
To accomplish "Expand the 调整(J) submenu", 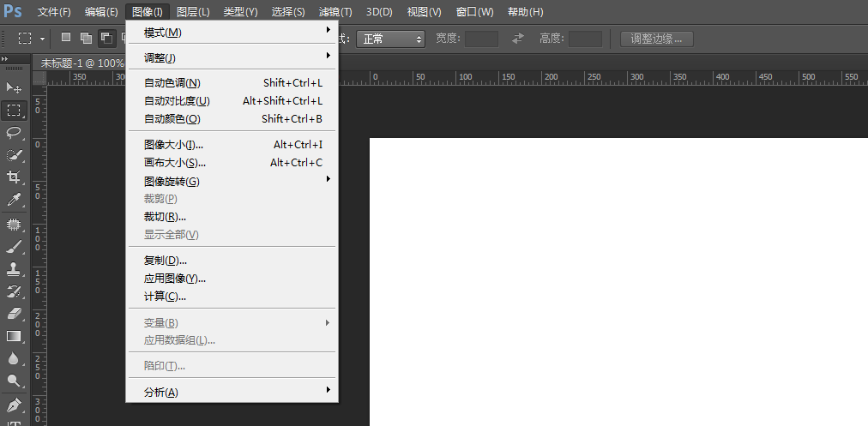I will 232,57.
